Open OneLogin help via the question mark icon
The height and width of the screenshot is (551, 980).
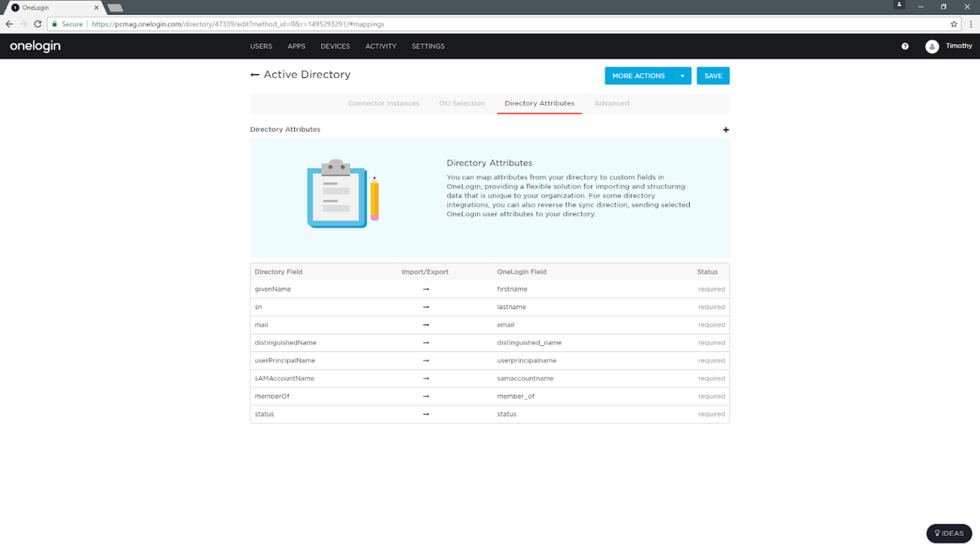pyautogui.click(x=905, y=46)
